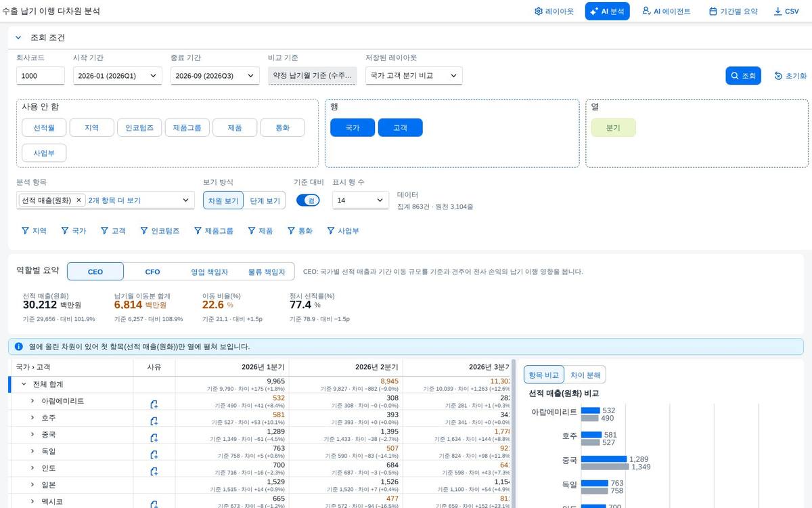The width and height of the screenshot is (812, 508).
Task: Open the 통화 filter
Action: point(300,231)
